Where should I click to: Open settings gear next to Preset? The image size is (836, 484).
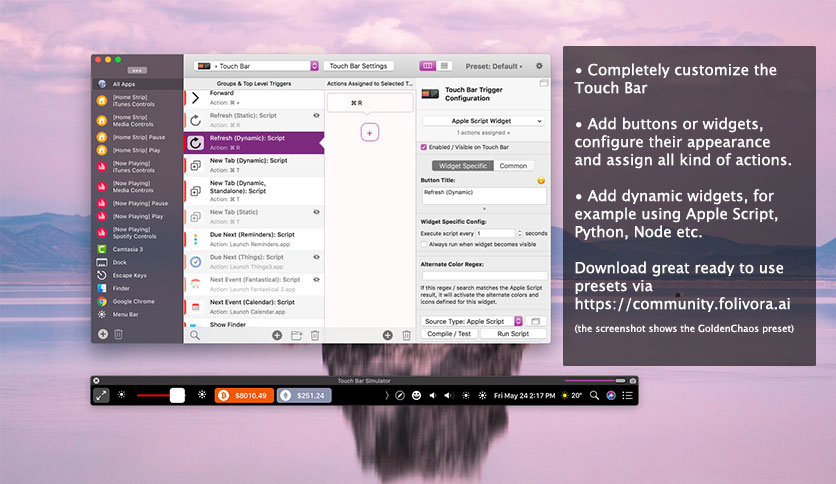coord(539,66)
